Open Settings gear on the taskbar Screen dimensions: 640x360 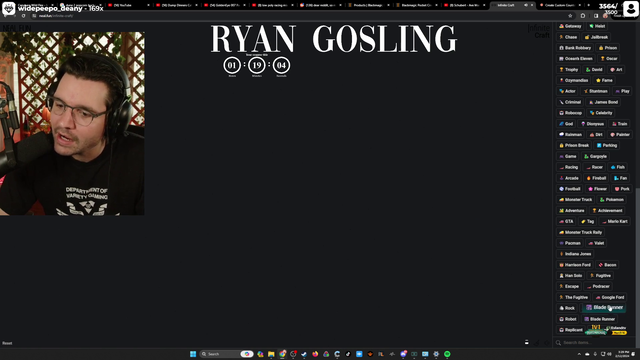tap(436, 354)
